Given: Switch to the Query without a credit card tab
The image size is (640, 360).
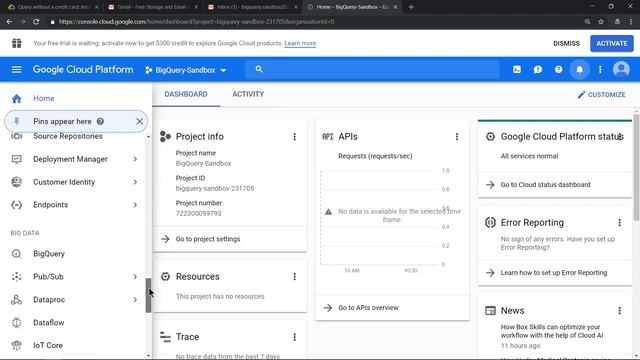Looking at the screenshot, I should click(52, 7).
